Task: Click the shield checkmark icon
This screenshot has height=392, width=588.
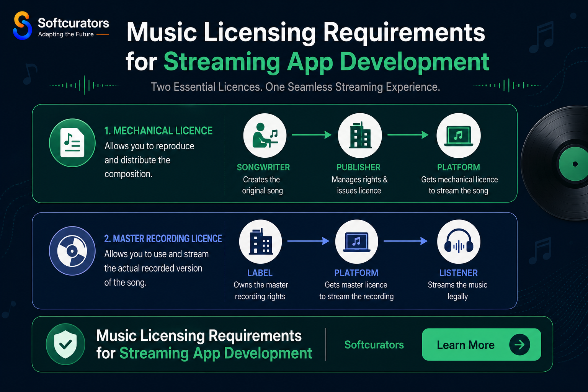Action: [x=65, y=344]
